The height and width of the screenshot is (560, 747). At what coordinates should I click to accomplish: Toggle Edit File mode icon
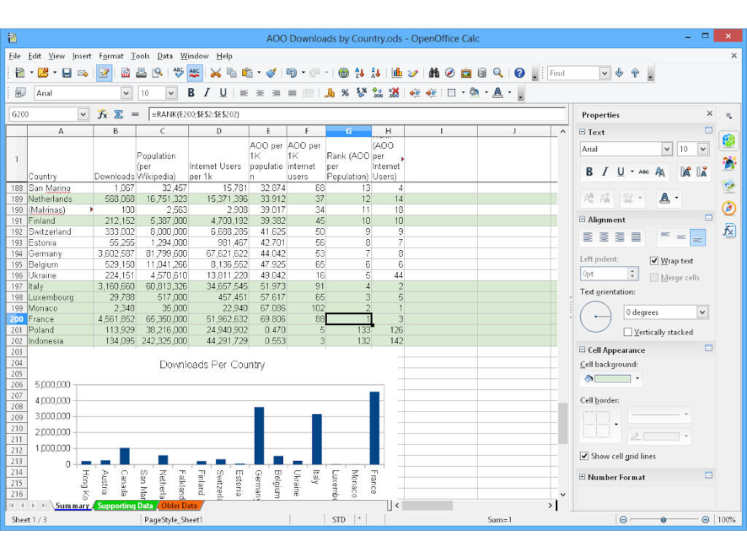click(104, 73)
